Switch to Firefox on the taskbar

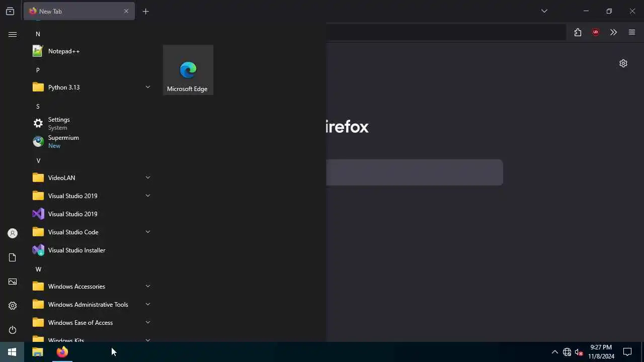pyautogui.click(x=62, y=352)
